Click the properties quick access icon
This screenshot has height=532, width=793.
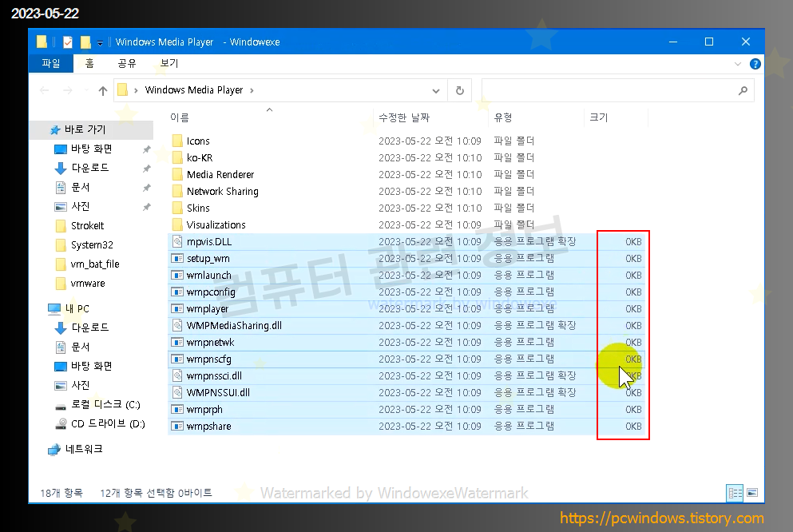[68, 42]
